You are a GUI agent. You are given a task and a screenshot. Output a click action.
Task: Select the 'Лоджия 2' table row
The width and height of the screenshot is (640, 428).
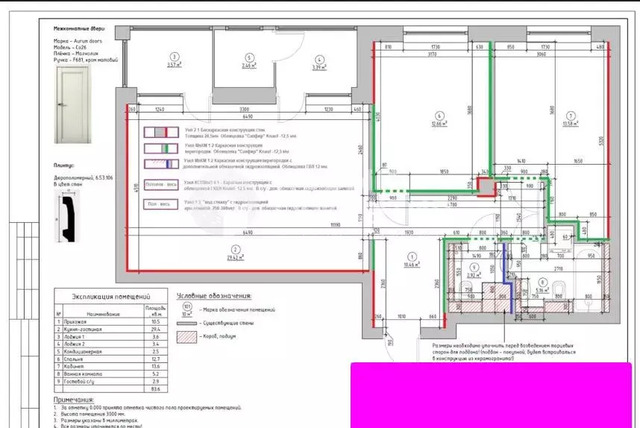point(111,344)
